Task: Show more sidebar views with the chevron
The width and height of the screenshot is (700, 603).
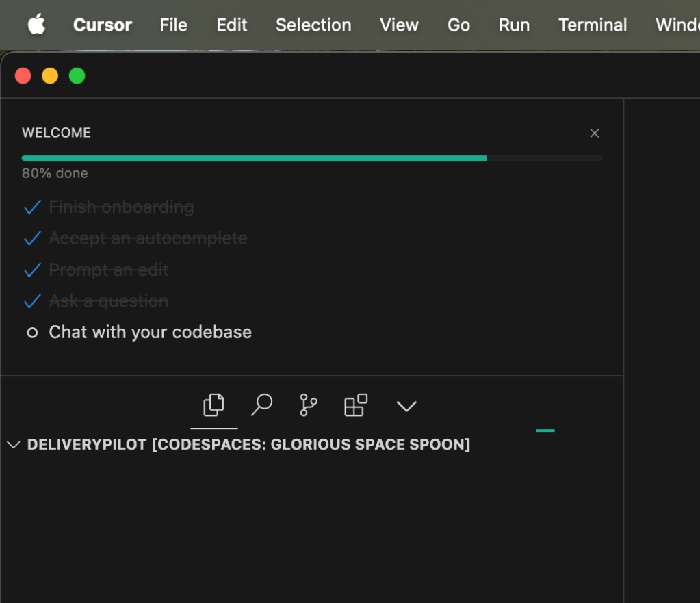Action: [406, 406]
